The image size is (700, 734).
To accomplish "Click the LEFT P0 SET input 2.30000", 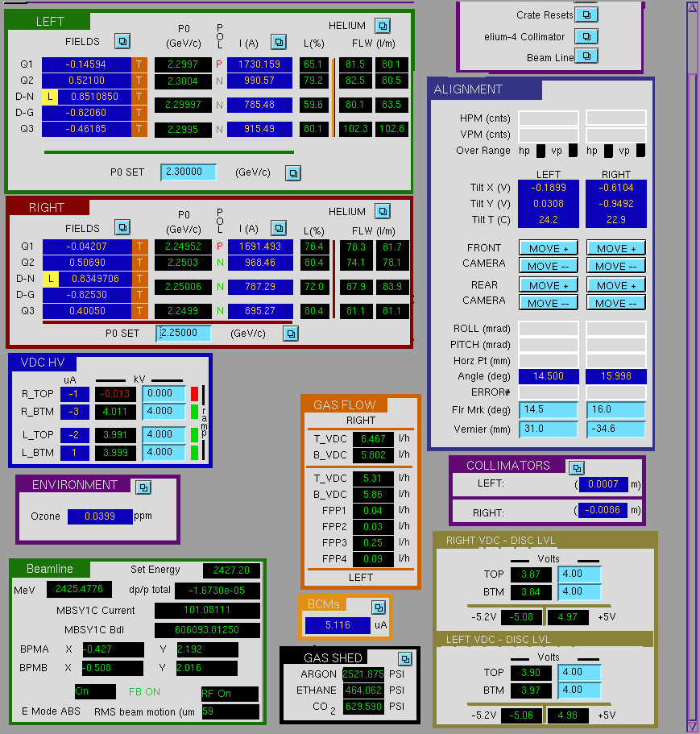I will 188,172.
